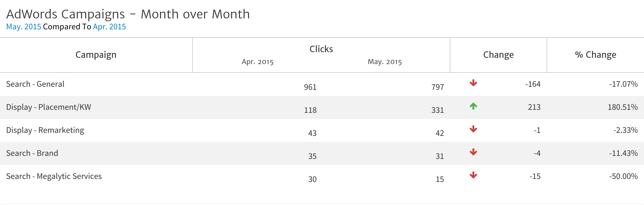Click the May. 2015 clicks sub-header
The width and height of the screenshot is (644, 205).
click(x=385, y=62)
